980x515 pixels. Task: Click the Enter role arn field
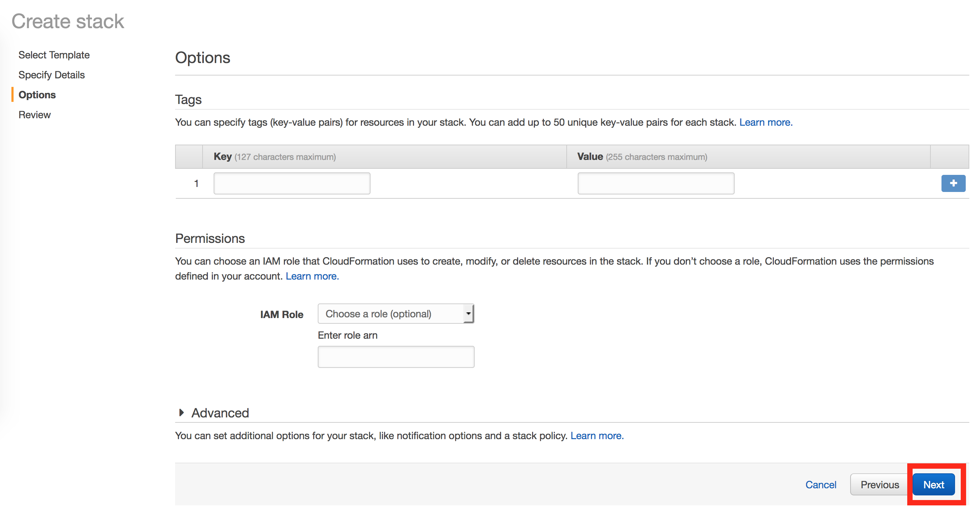point(395,357)
